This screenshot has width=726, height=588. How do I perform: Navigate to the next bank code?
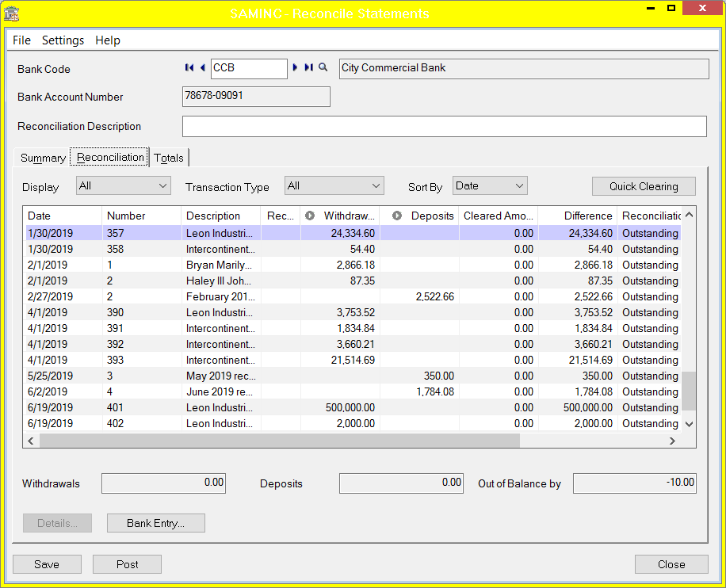295,69
